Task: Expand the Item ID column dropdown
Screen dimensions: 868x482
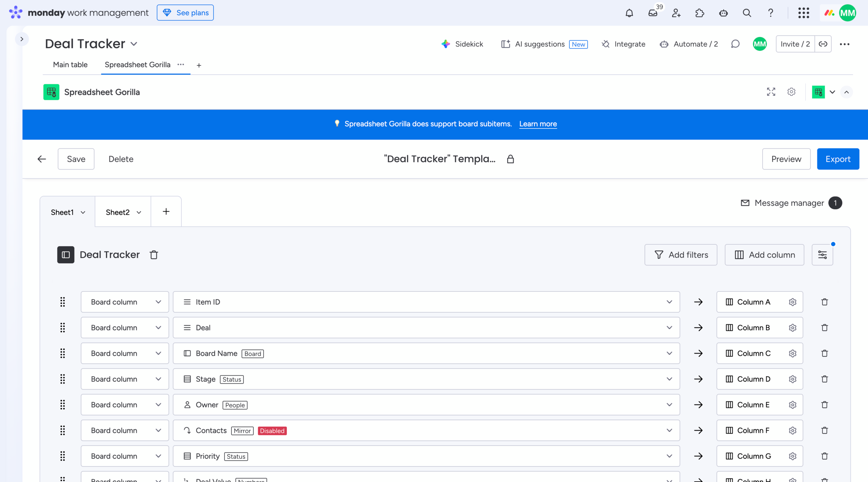Action: [x=669, y=302]
